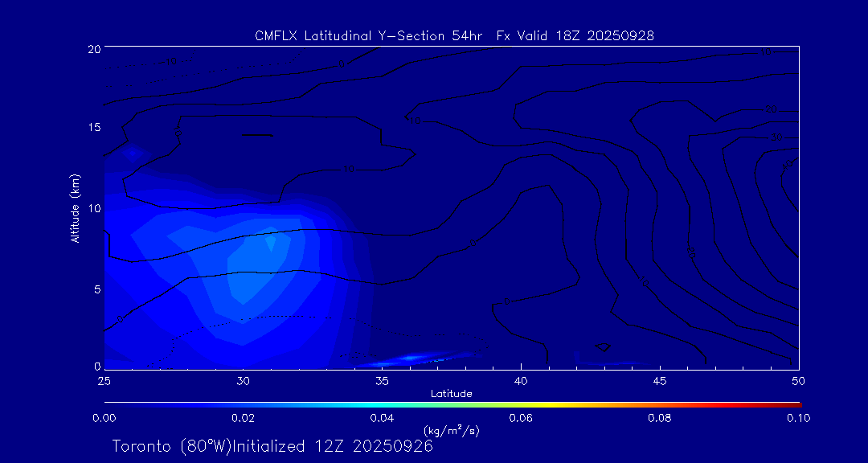Click the 0.00 colorbar scale label
Image resolution: width=868 pixels, height=463 pixels.
104,418
